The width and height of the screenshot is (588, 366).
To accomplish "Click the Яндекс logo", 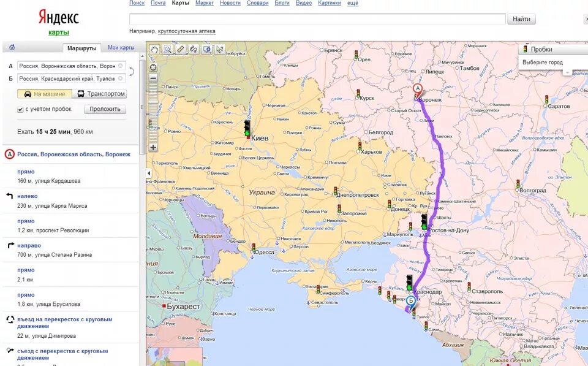I will (59, 17).
